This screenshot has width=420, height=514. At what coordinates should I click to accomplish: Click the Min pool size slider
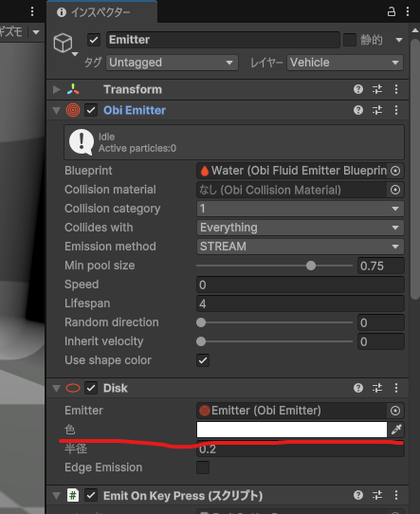274,266
